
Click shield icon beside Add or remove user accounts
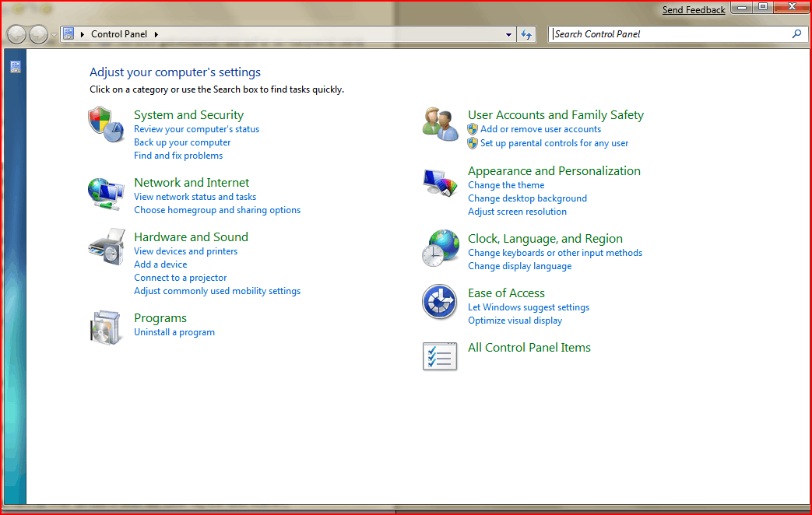click(x=473, y=129)
